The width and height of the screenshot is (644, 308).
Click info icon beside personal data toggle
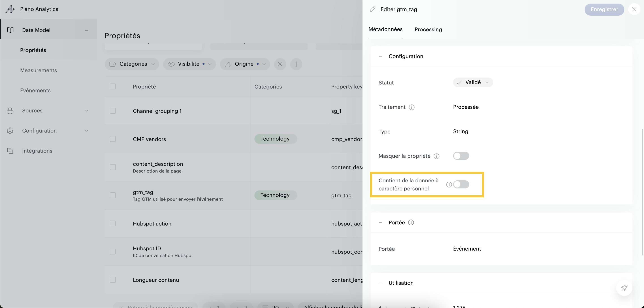(x=449, y=185)
